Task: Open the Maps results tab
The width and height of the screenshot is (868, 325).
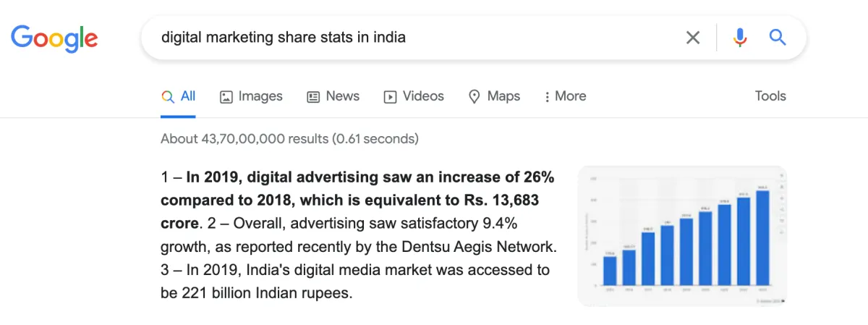Action: pyautogui.click(x=495, y=96)
